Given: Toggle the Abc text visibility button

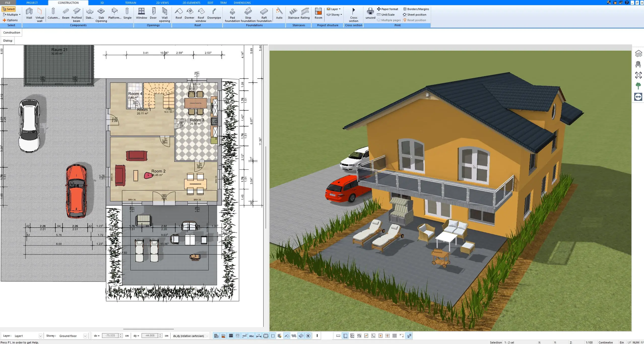Looking at the screenshot, I should (251, 336).
